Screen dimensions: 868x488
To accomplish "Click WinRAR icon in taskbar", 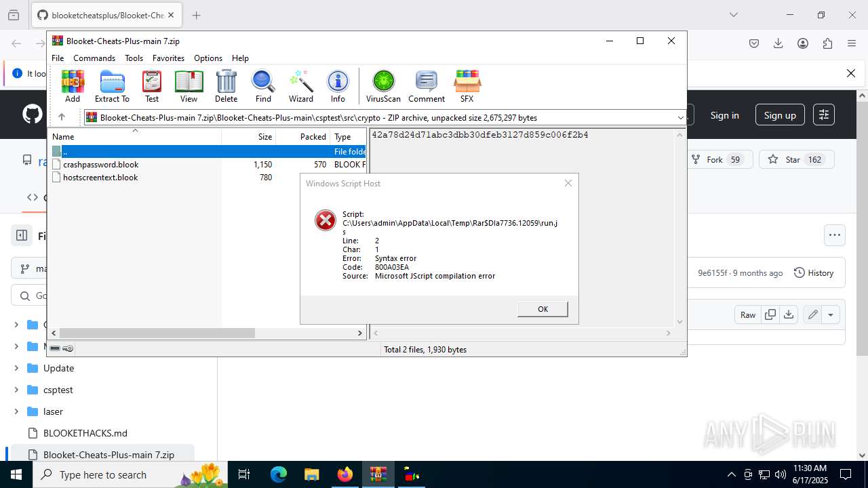I will click(x=378, y=474).
